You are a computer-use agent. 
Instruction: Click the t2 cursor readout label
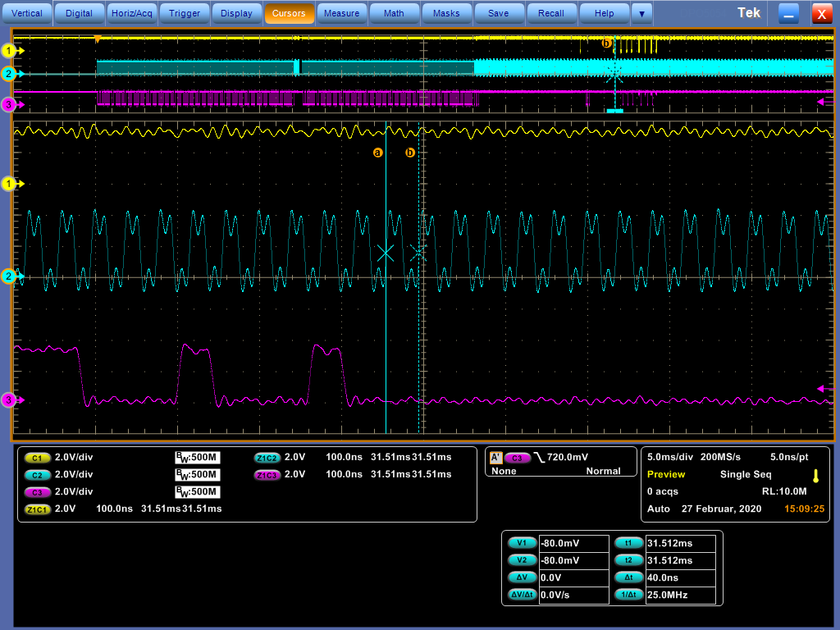[628, 560]
